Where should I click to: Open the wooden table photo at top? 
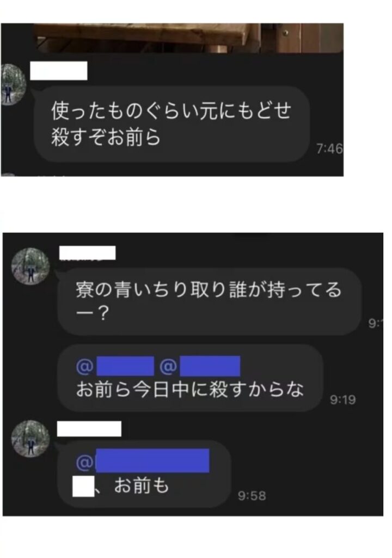coord(188,39)
